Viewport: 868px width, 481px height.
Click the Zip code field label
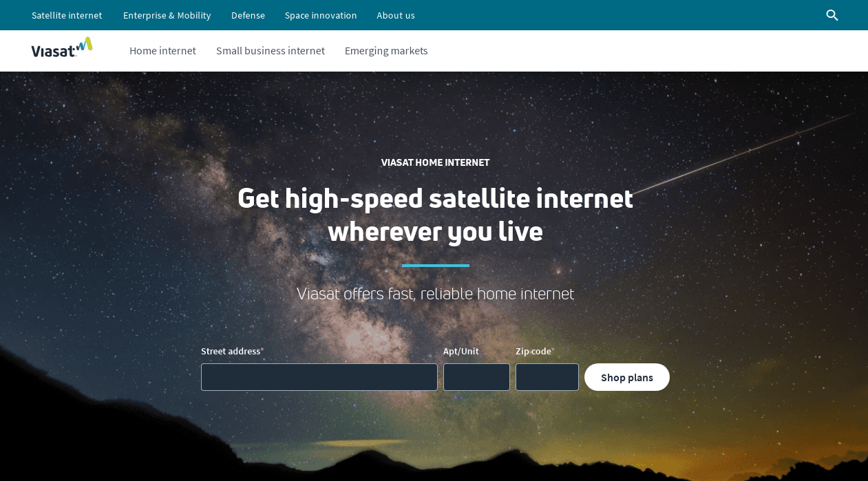[534, 351]
